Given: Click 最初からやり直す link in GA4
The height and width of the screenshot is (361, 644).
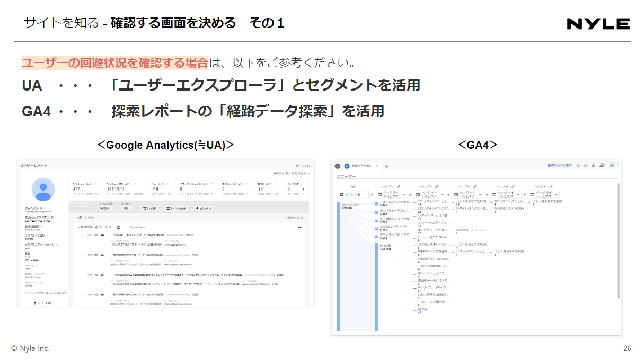Looking at the screenshot, I should [x=559, y=165].
